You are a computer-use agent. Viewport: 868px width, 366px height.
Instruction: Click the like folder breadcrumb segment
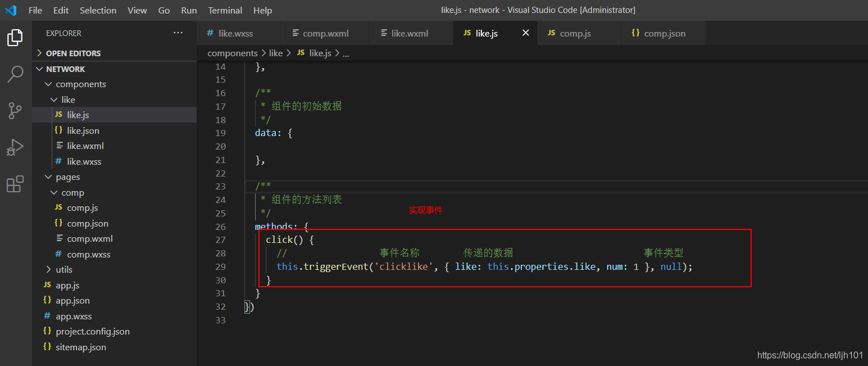click(276, 53)
